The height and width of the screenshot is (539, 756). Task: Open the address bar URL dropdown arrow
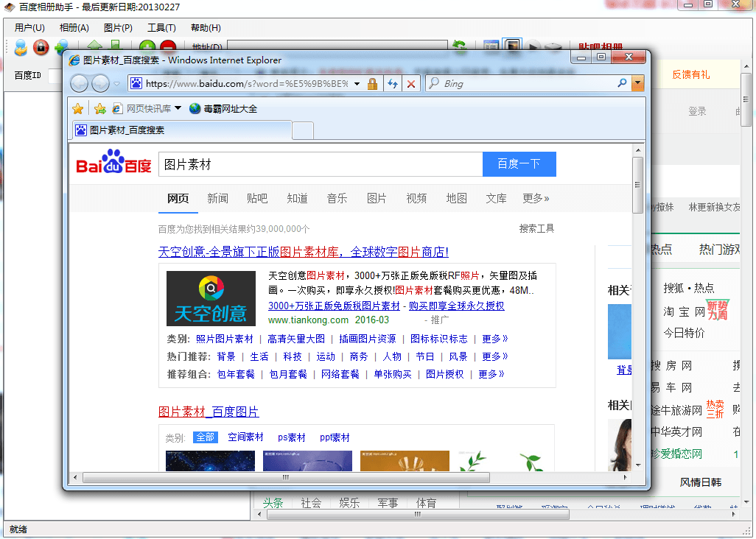pos(357,84)
